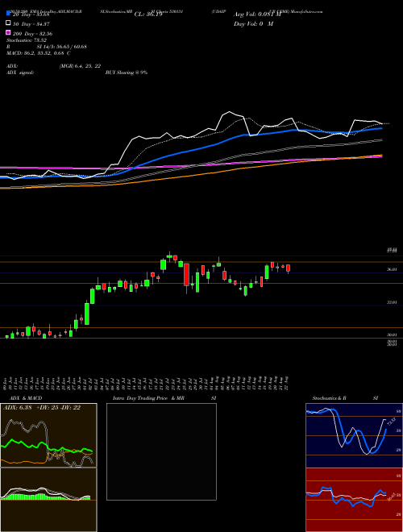Click the '73.52' value label on Stochastics panel
Viewport: 403px width, 532px height.
click(390, 422)
